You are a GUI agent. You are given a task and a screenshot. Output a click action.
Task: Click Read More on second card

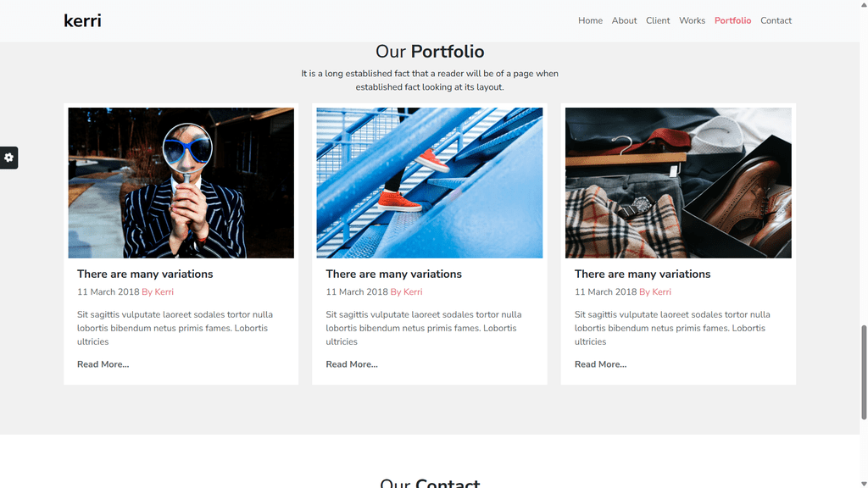[352, 364]
